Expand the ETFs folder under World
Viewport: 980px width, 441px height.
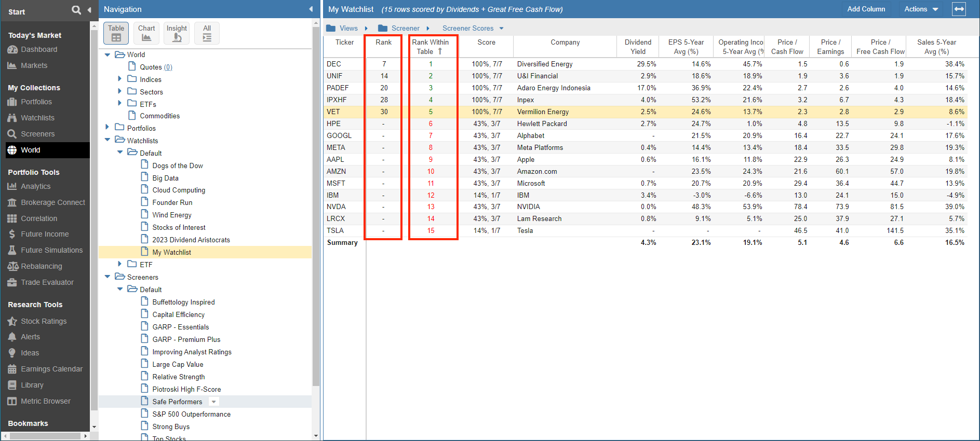coord(119,104)
